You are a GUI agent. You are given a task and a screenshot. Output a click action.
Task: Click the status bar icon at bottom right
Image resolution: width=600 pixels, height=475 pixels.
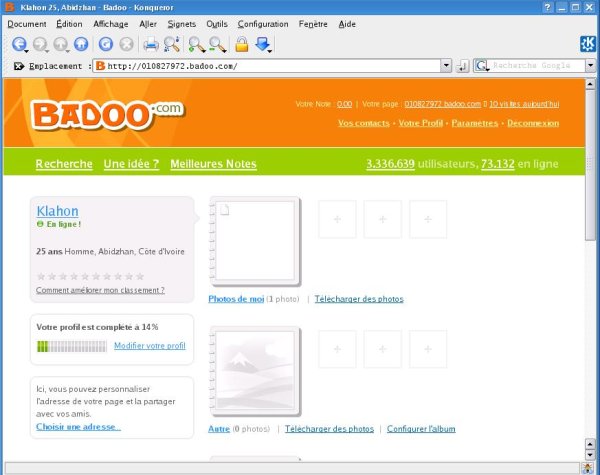tap(588, 468)
